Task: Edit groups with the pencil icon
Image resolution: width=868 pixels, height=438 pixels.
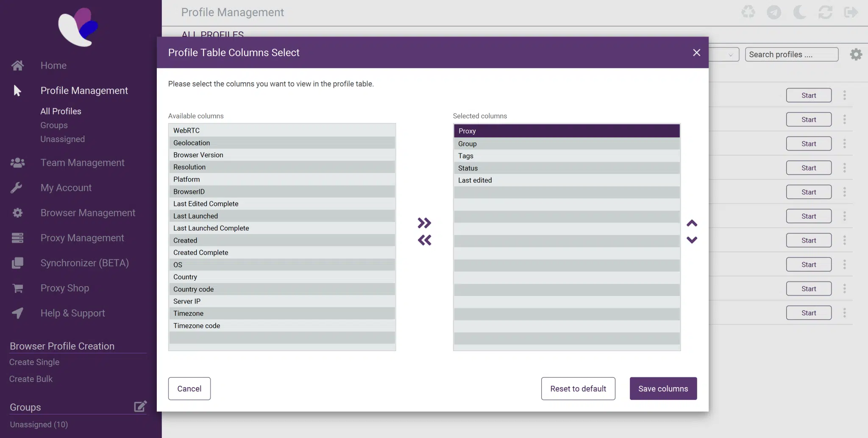Action: click(x=140, y=407)
